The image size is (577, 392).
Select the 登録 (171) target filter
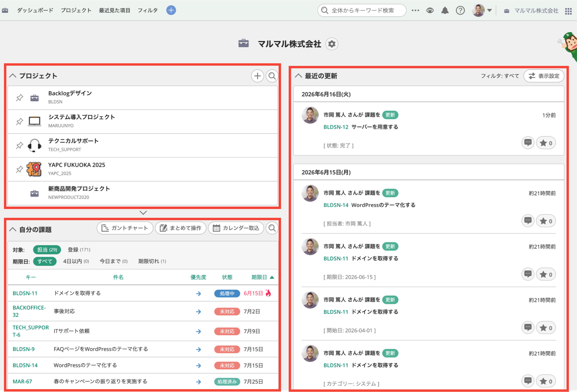pos(79,250)
